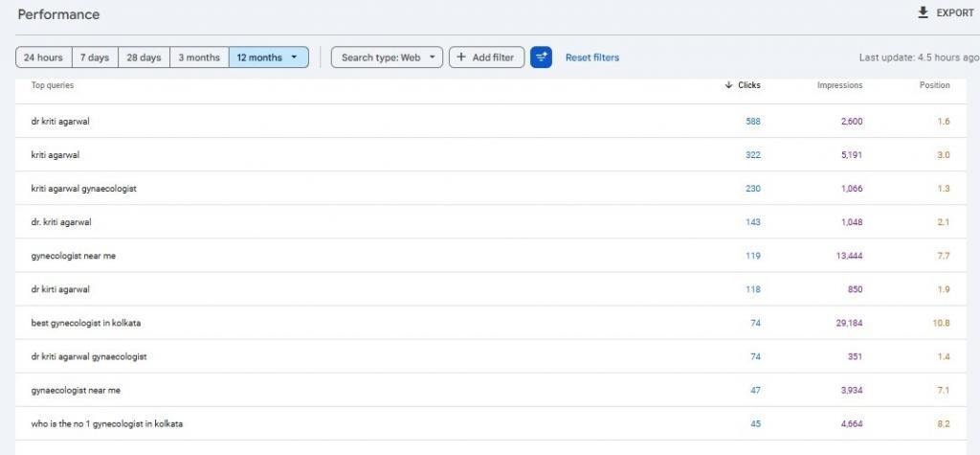
Task: Click the 45 clicks value
Action: coord(756,424)
